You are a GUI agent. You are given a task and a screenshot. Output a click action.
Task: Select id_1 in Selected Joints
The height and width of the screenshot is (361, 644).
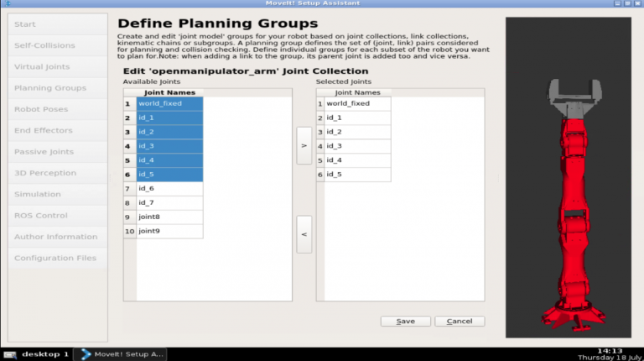click(358, 118)
